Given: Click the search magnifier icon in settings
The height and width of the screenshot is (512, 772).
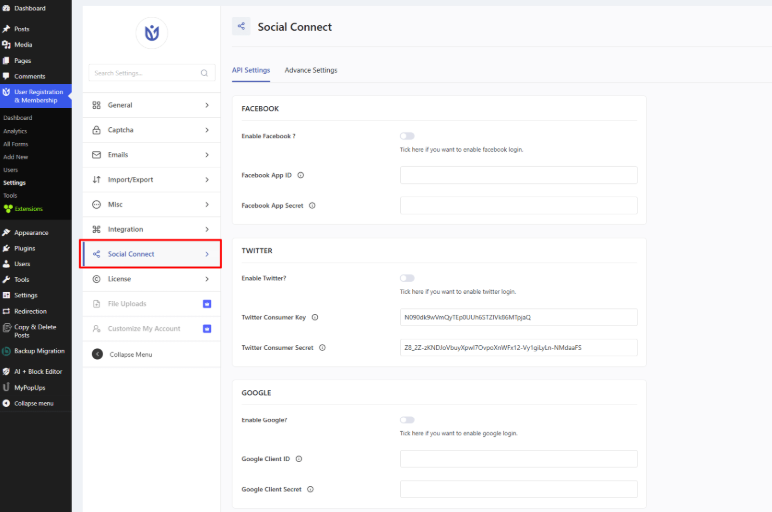Looking at the screenshot, I should [x=204, y=73].
